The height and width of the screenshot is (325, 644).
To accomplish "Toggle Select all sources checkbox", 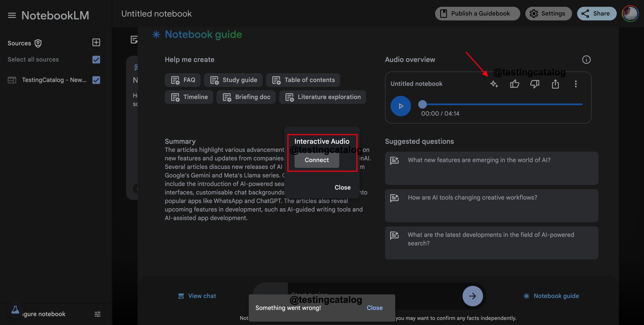I will 96,60.
